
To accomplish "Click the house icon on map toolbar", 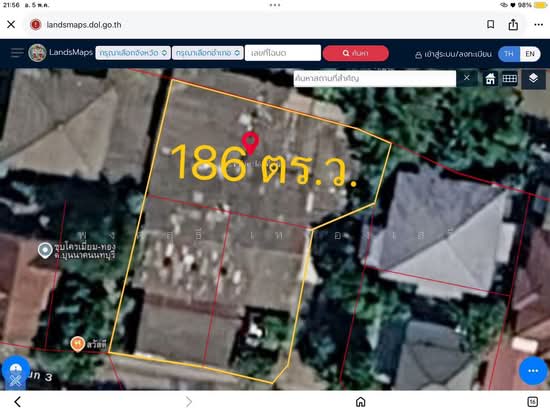I will pos(490,79).
